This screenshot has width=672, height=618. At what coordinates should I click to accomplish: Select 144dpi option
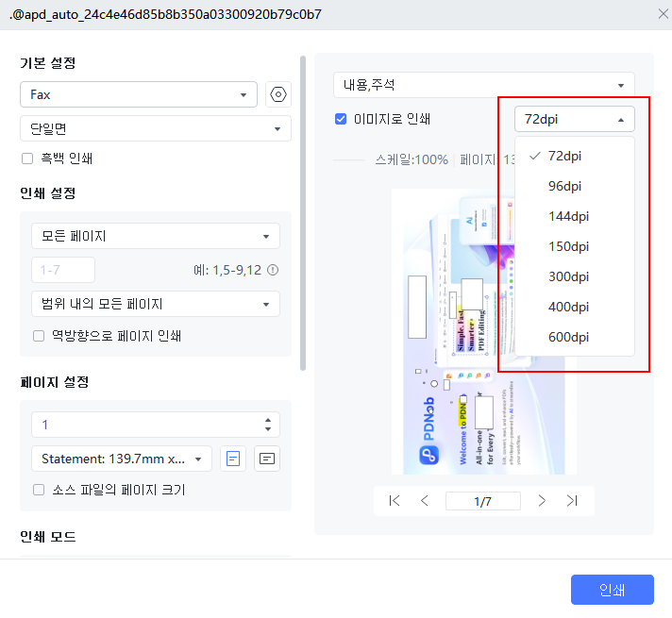tap(574, 216)
